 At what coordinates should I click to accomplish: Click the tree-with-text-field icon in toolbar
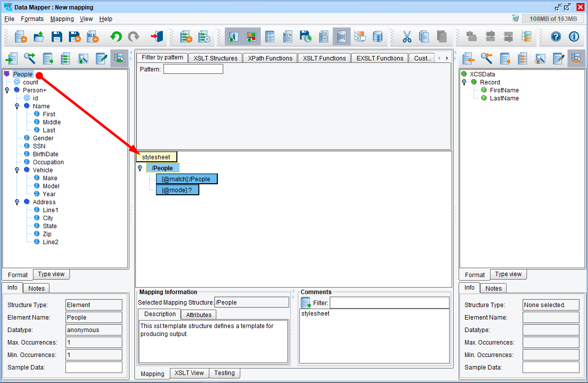tap(360, 37)
